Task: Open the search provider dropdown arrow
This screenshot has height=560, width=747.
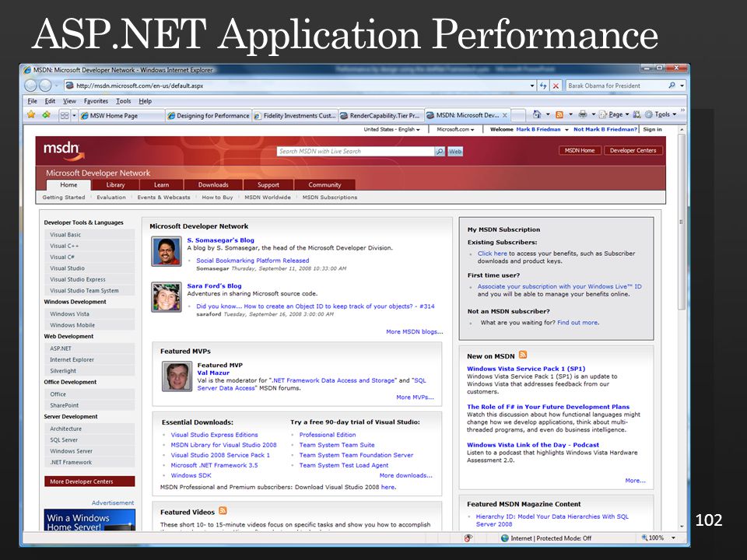Action: point(682,86)
